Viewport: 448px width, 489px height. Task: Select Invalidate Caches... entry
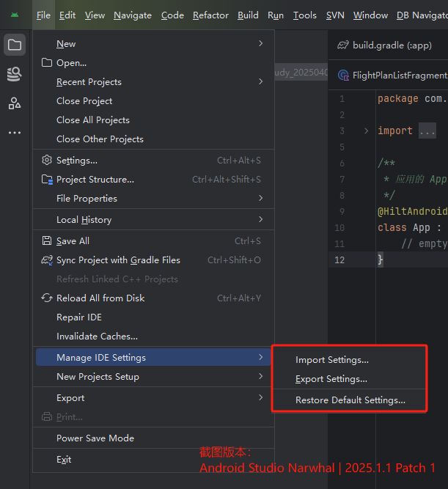[153, 337]
